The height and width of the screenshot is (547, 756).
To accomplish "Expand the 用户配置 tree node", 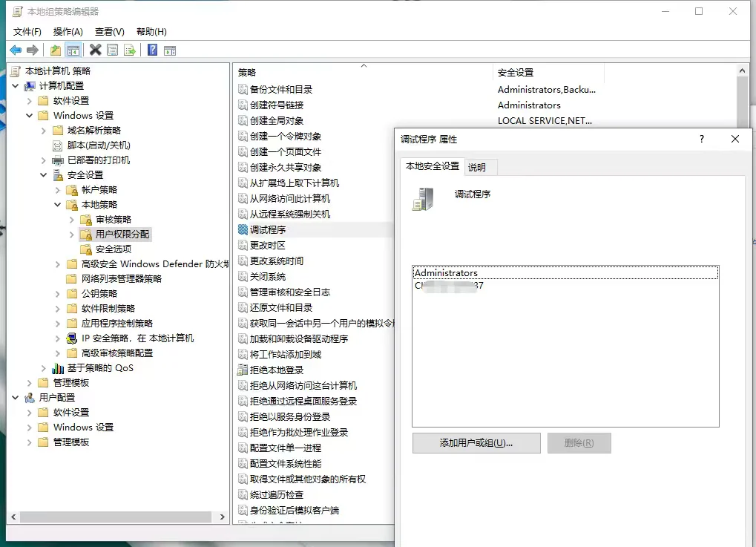I will tap(16, 398).
